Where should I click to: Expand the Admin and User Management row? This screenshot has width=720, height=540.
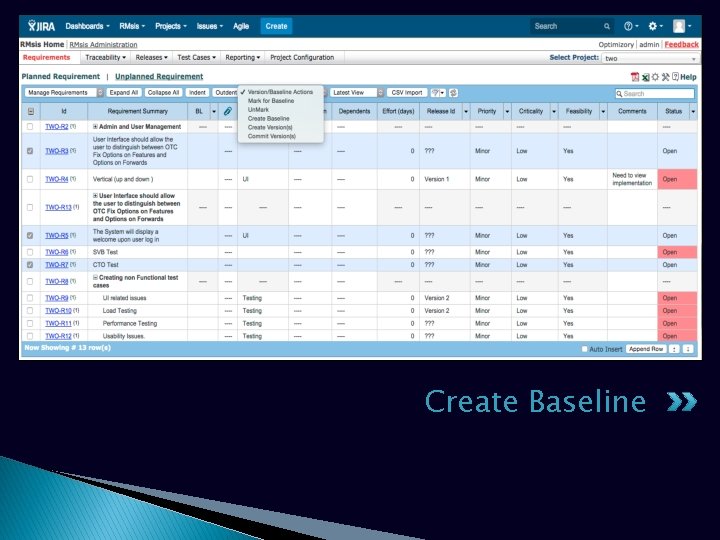point(96,126)
